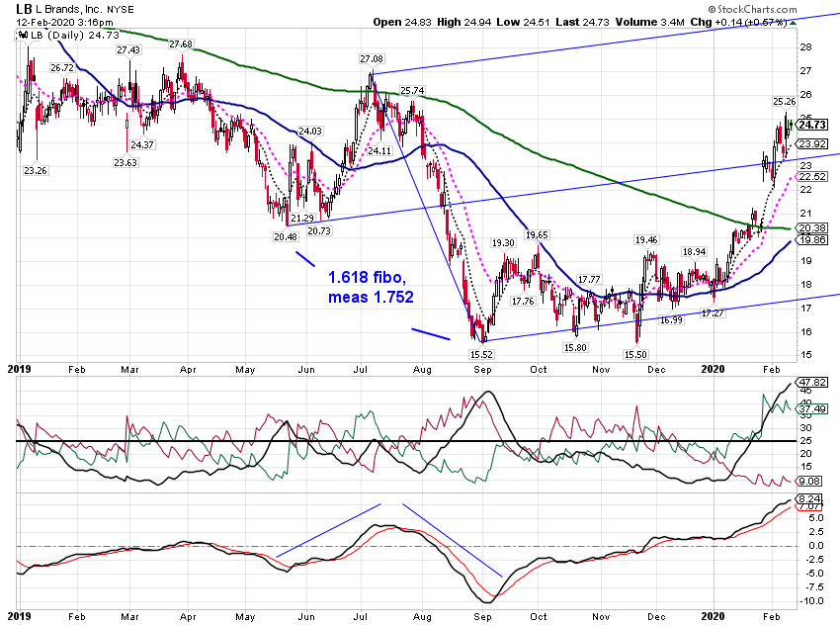
Task: Select the 15.80 low price label
Action: [575, 347]
